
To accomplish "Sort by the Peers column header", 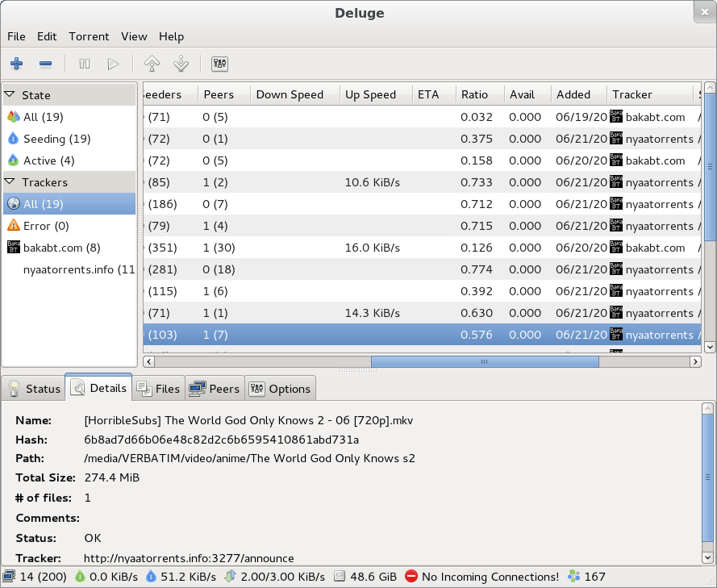I will tap(224, 94).
